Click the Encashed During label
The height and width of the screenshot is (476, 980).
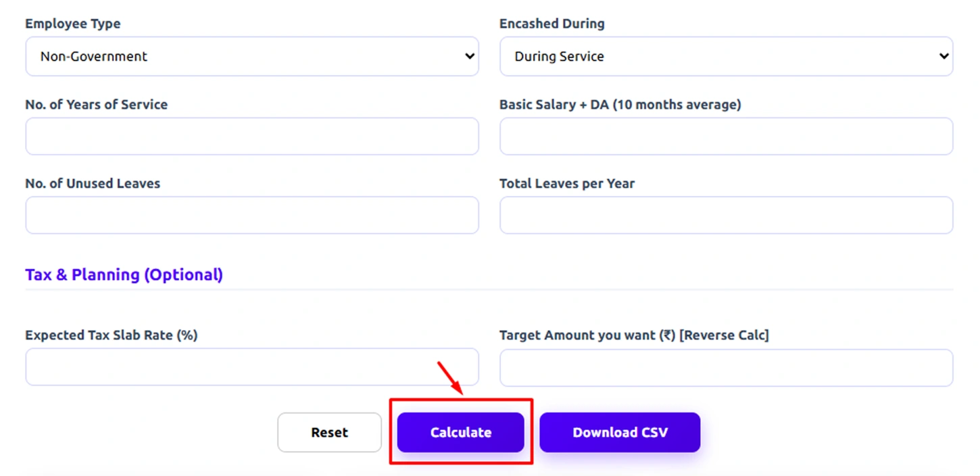552,23
